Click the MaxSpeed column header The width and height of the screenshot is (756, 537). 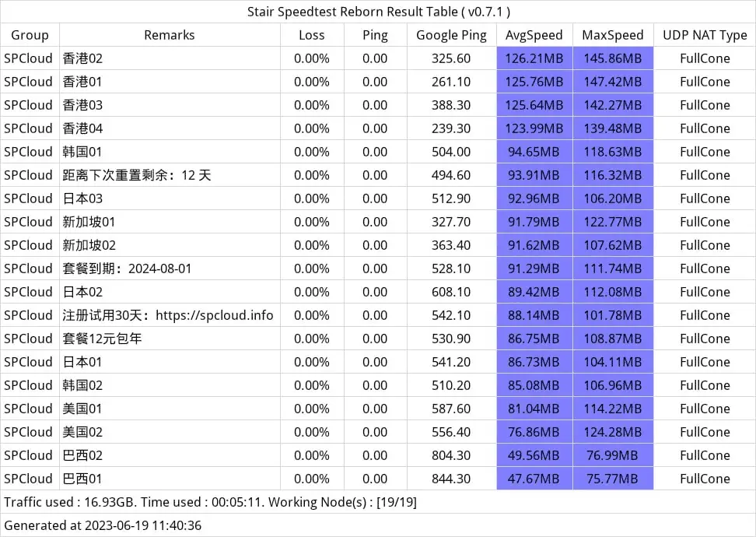pos(613,35)
